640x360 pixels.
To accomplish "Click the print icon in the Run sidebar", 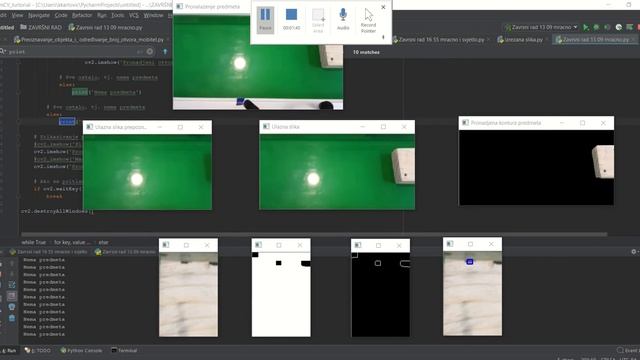I will [x=12, y=307].
